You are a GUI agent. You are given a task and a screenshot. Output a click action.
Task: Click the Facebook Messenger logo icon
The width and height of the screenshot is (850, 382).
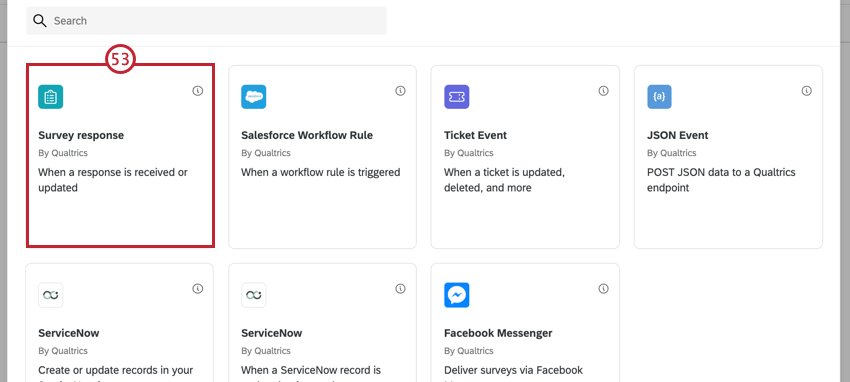[x=456, y=295]
